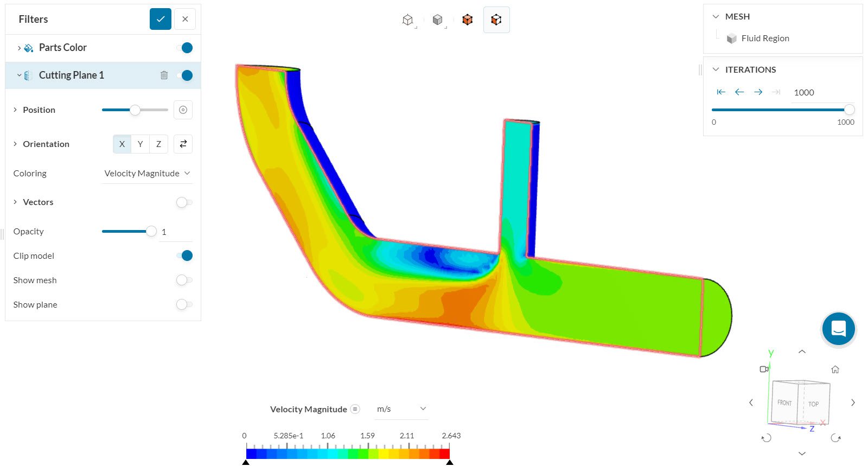
Task: Open the m/s units dropdown
Action: (401, 409)
